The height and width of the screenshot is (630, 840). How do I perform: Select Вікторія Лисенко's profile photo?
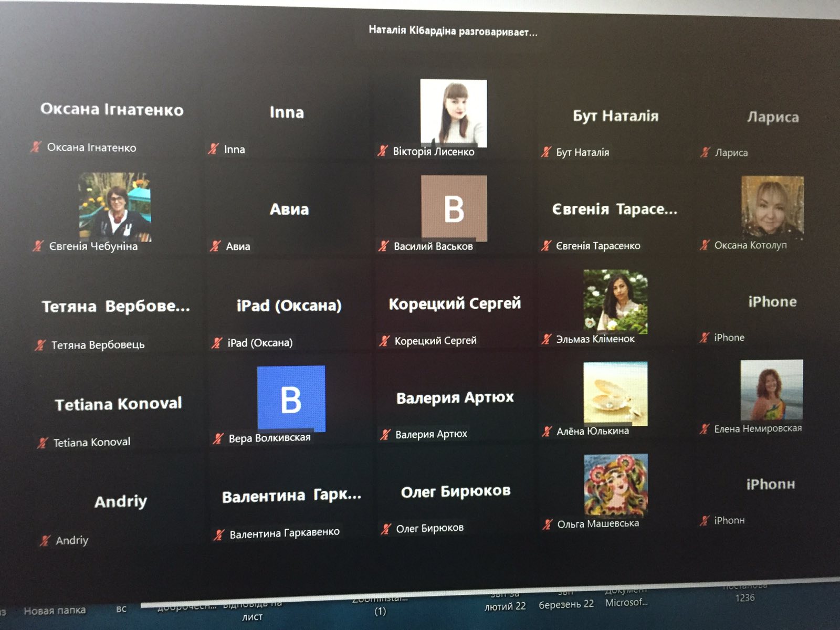454,112
